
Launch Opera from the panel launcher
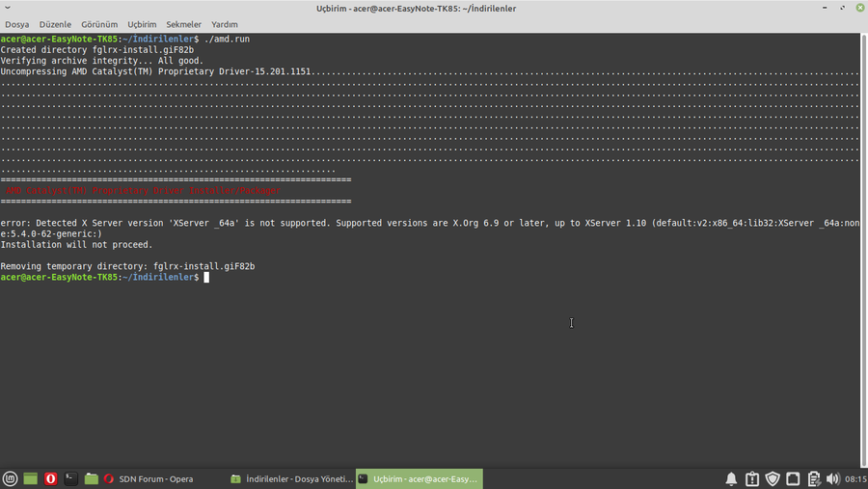pos(50,478)
